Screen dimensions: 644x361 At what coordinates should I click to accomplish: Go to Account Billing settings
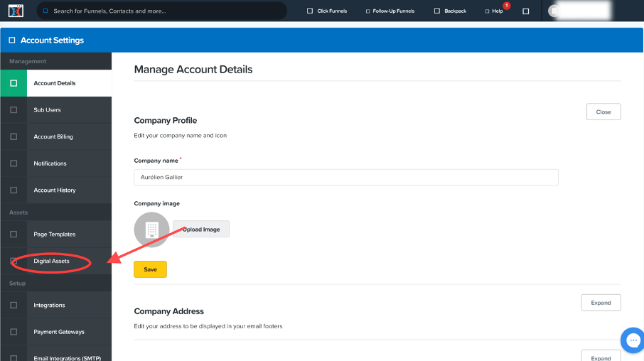pyautogui.click(x=56, y=136)
